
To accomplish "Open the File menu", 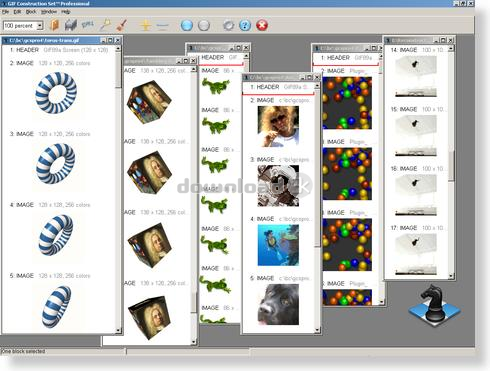I will (5, 12).
